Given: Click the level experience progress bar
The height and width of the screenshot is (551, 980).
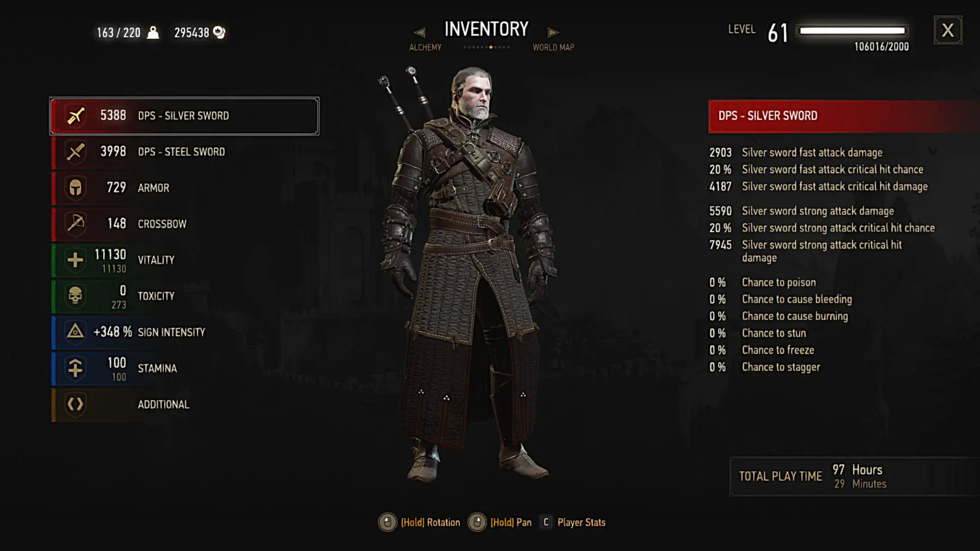Looking at the screenshot, I should 852,31.
